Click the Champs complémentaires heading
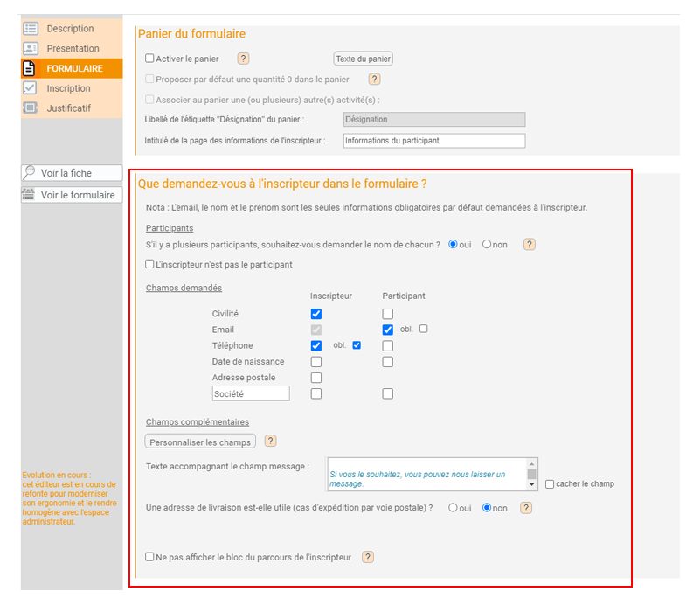 pos(198,422)
